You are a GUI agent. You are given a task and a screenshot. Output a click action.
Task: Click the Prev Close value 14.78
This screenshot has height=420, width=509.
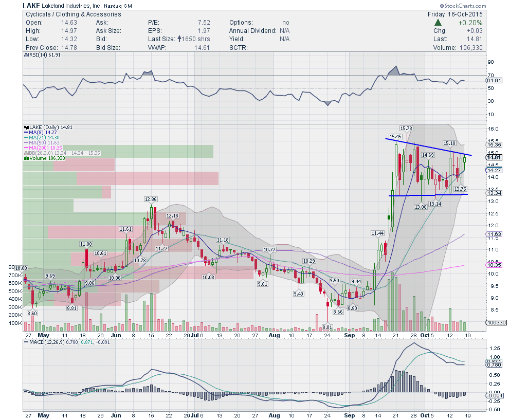point(69,47)
